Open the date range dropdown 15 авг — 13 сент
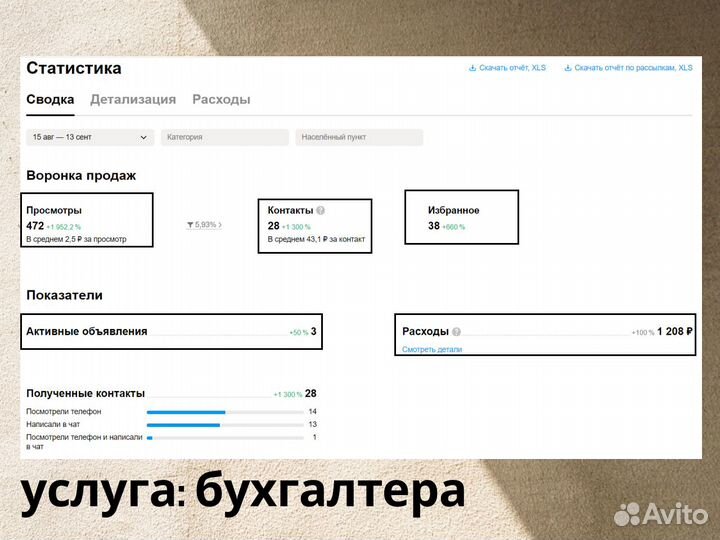Screen dimensions: 720x540 click(90, 137)
